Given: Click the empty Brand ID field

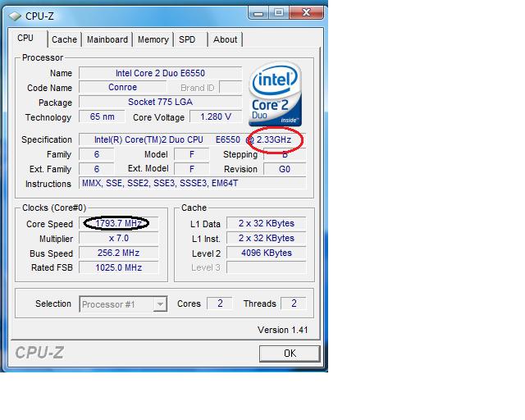Looking at the screenshot, I should [231, 88].
